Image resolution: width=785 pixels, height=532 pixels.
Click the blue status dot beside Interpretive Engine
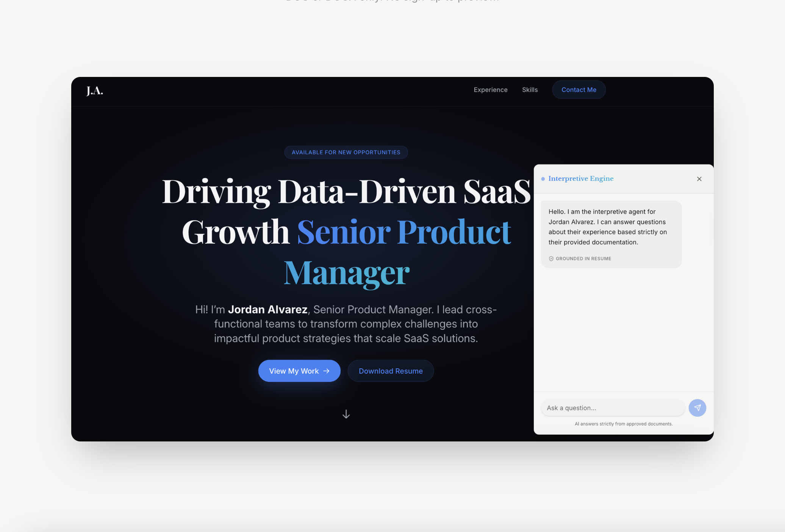(543, 178)
